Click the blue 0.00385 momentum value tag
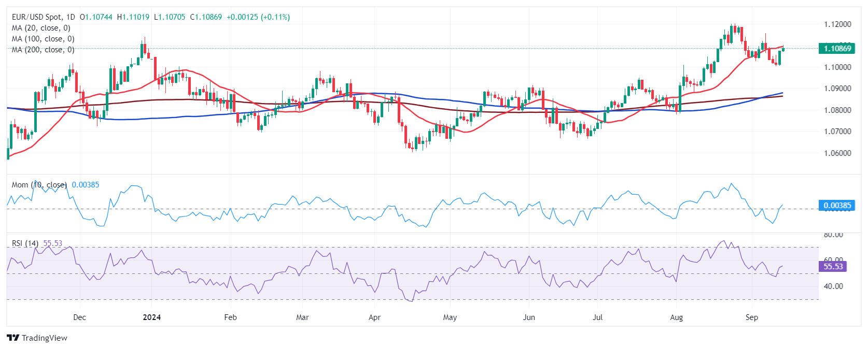 pos(837,206)
